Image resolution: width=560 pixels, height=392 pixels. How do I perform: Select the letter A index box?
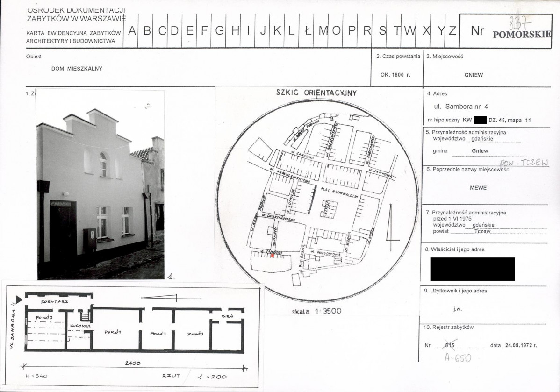click(132, 31)
